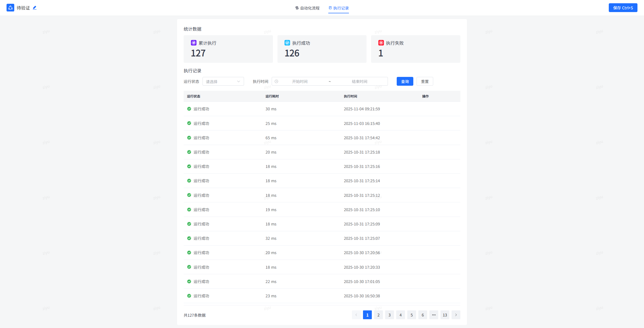Select the 执行记录 tab

click(339, 8)
